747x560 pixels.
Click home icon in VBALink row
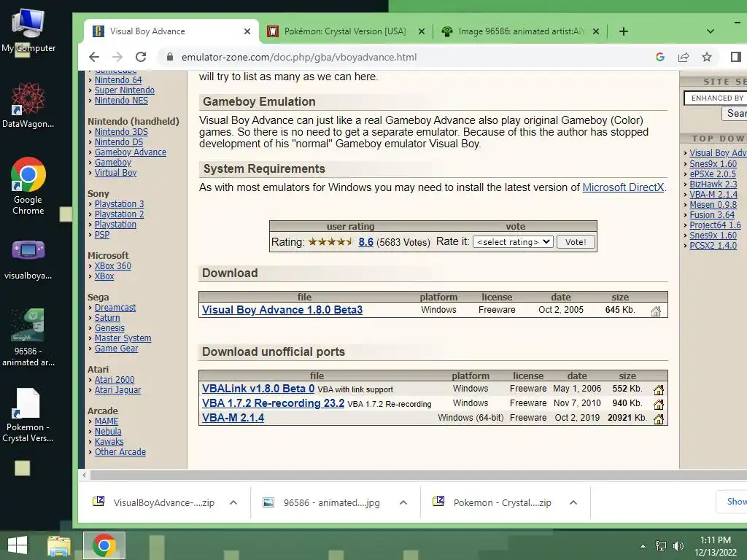pos(659,390)
